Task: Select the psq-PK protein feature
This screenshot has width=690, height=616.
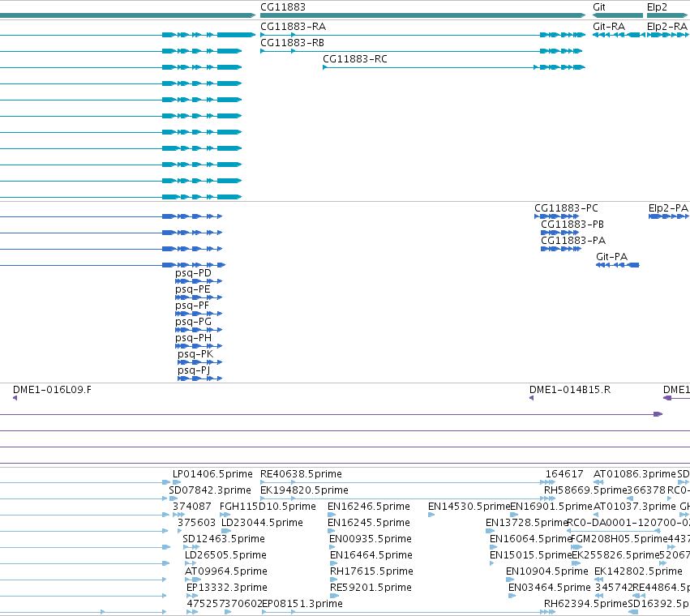Action: click(199, 362)
